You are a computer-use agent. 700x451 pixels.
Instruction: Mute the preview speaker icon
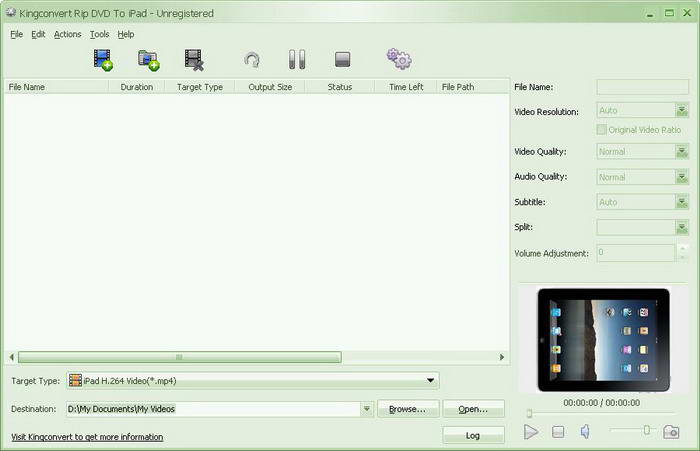tap(585, 431)
